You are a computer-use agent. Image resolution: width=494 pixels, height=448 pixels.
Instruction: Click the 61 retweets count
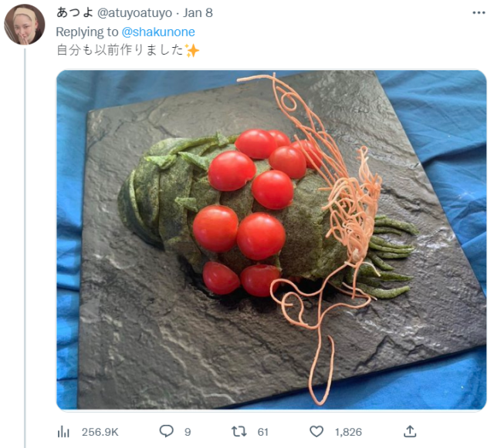(x=263, y=432)
